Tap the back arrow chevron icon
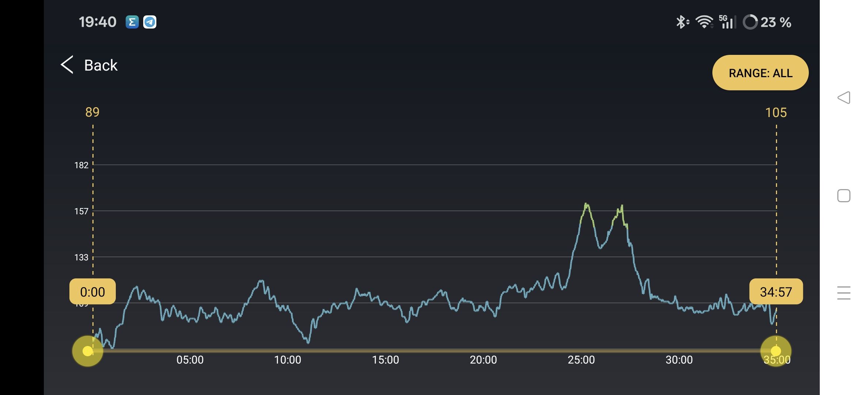The image size is (868, 395). 67,65
